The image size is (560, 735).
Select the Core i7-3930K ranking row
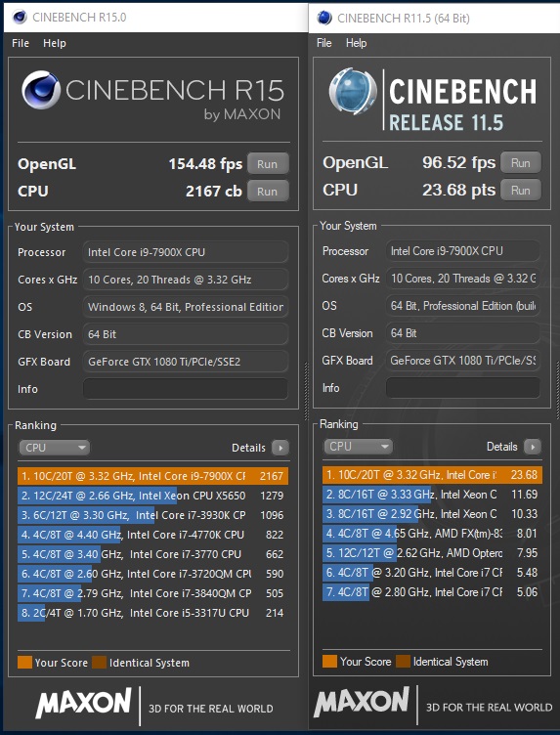coord(152,515)
